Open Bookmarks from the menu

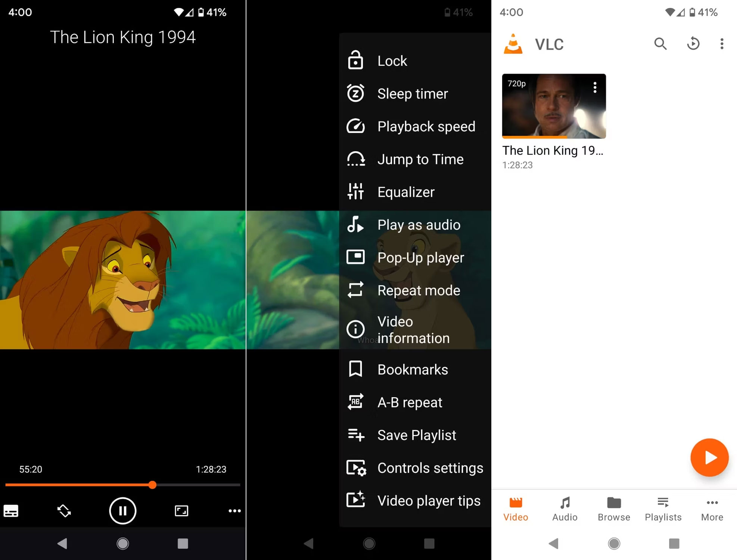415,370
